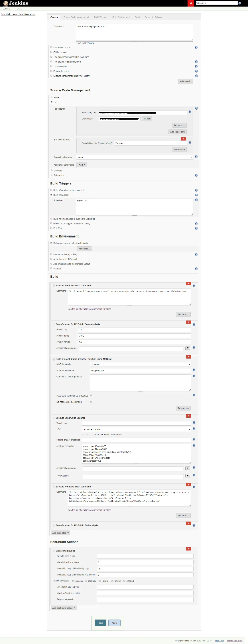Uncheck Build periodically
The width and height of the screenshot is (248, 644).
pos(51,195)
